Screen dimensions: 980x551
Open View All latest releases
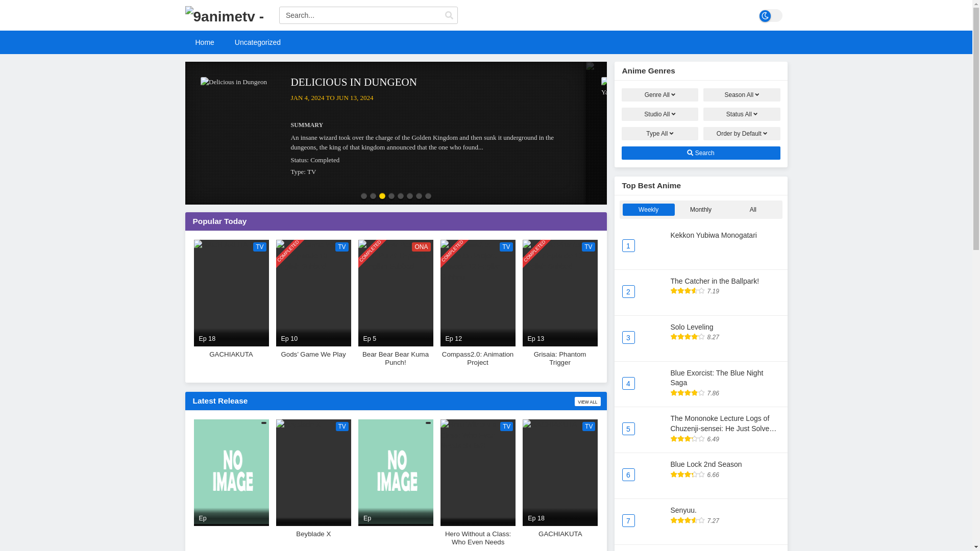click(587, 402)
